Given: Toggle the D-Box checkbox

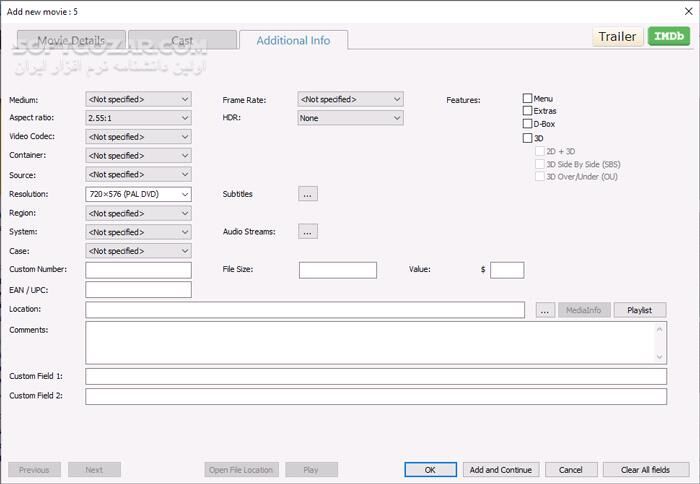Looking at the screenshot, I should tap(528, 124).
